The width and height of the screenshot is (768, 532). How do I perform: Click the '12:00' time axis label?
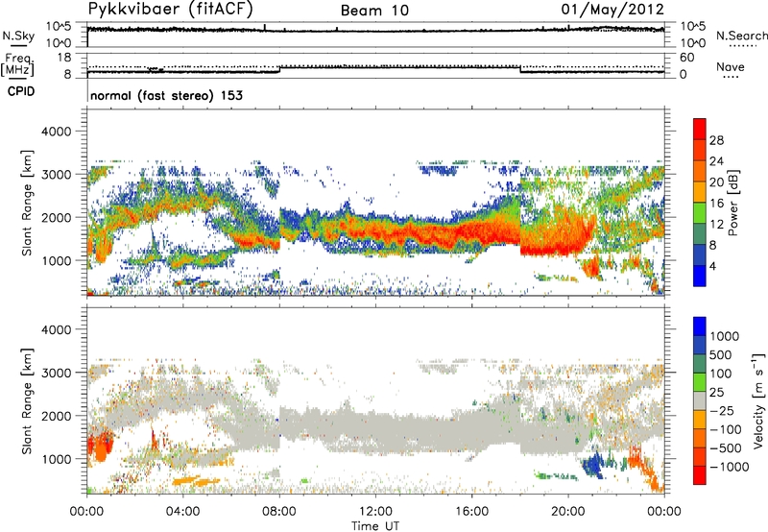375,512
